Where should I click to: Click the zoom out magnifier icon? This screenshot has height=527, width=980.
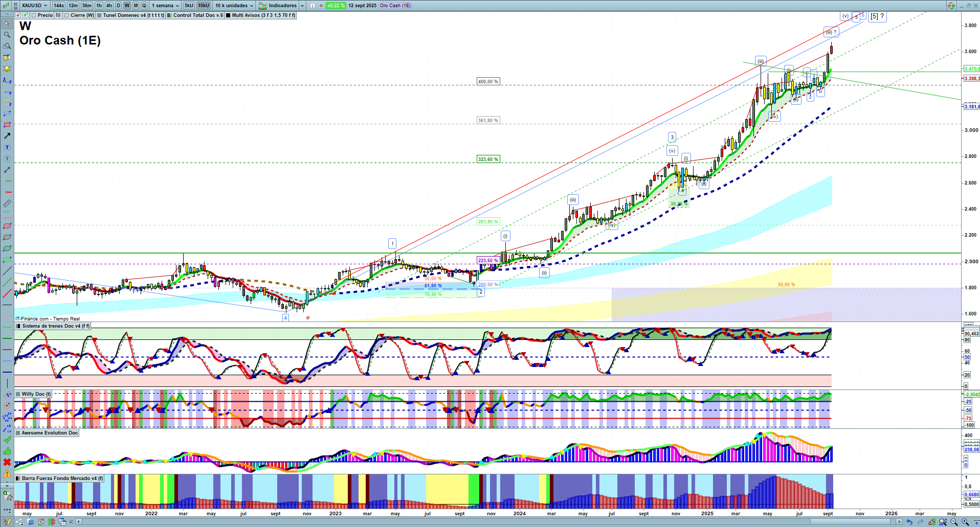pyautogui.click(x=954, y=522)
